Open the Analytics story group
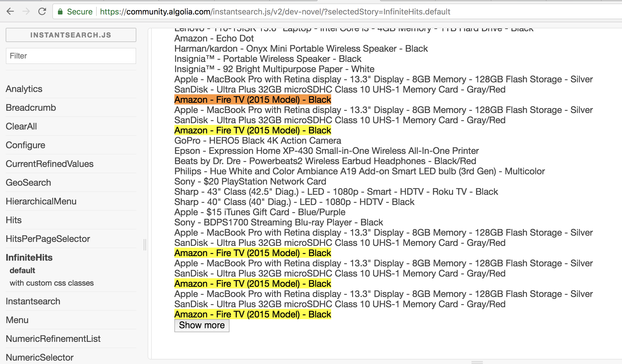Screen dimensions: 622x364 (x=24, y=89)
